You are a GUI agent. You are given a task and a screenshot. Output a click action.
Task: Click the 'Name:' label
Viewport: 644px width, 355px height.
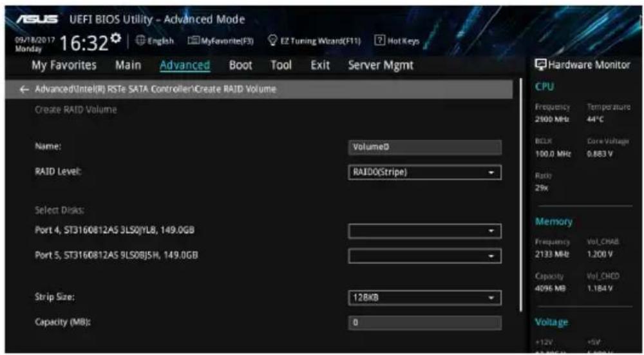[x=48, y=147]
